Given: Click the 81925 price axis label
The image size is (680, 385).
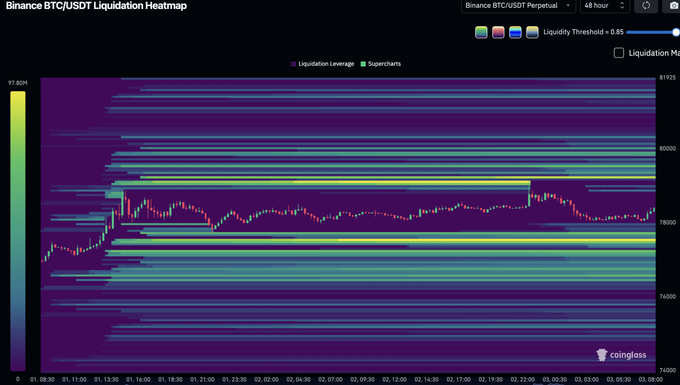Looking at the screenshot, I should 667,78.
